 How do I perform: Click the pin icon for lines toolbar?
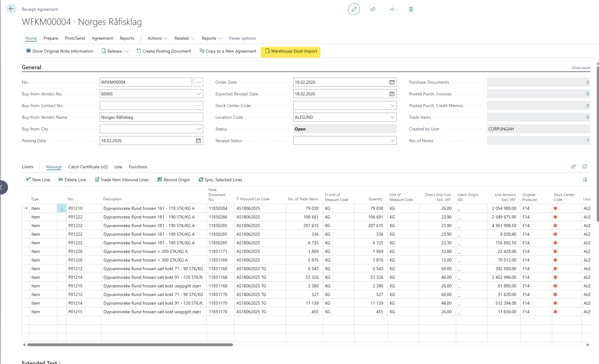coord(585,180)
